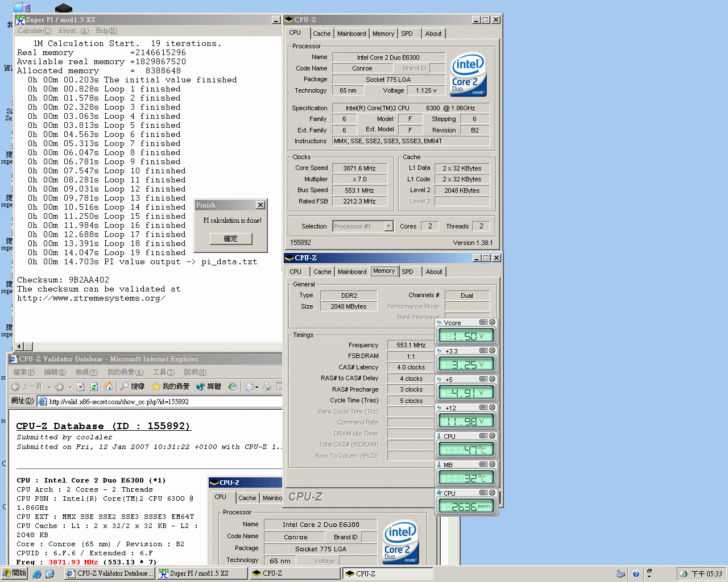The width and height of the screenshot is (728, 582).
Task: Open the Search (搜尋) pane in Internet Explorer
Action: (x=132, y=386)
